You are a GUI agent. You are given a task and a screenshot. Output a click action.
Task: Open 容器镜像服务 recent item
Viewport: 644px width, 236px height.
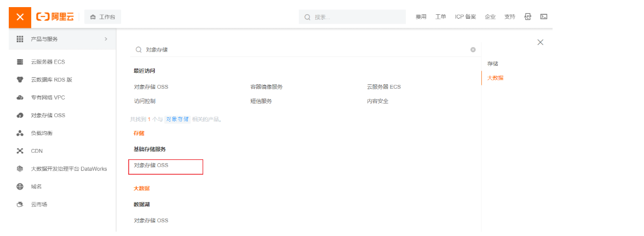tap(267, 87)
